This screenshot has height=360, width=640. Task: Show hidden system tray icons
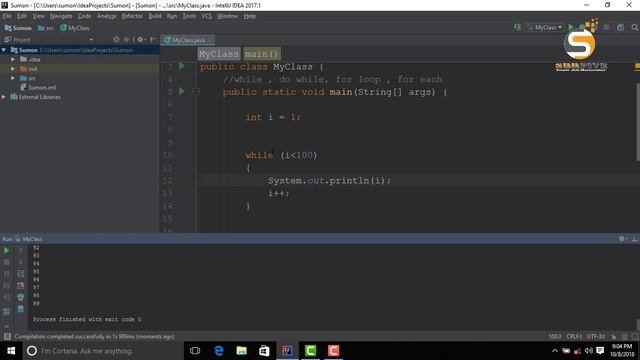pyautogui.click(x=555, y=351)
